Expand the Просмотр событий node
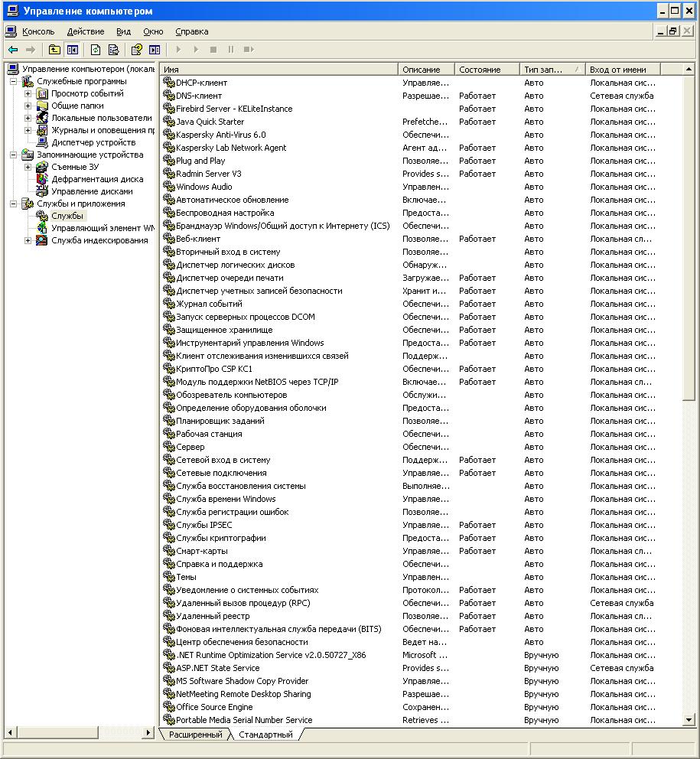This screenshot has width=700, height=759. (x=28, y=93)
